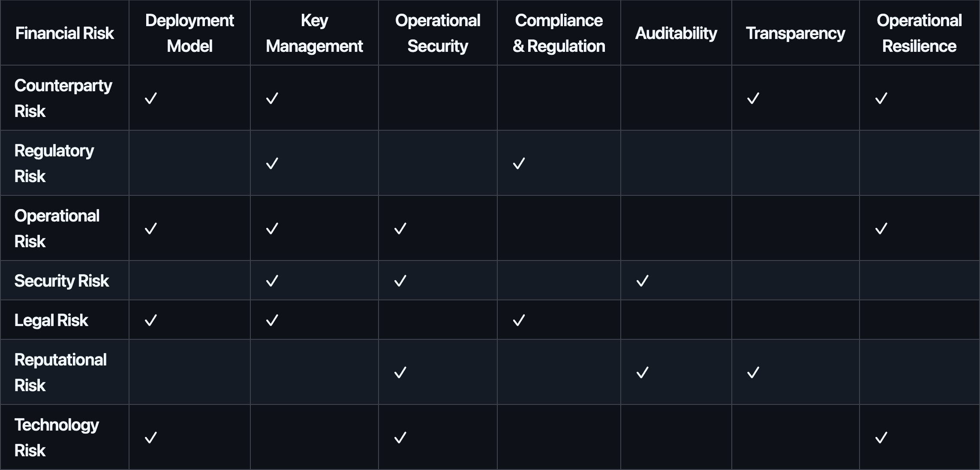Click the Counterparty Risk Transparency checkmark

[753, 99]
